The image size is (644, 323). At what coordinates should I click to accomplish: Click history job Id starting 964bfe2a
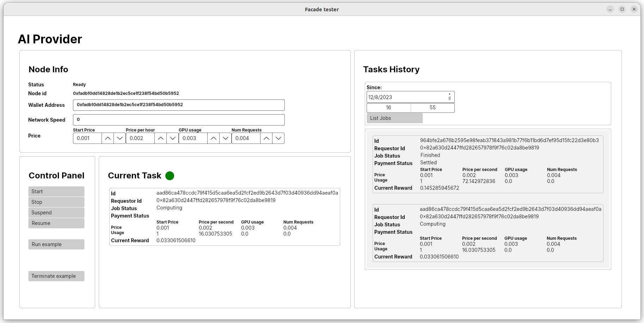(x=509, y=140)
